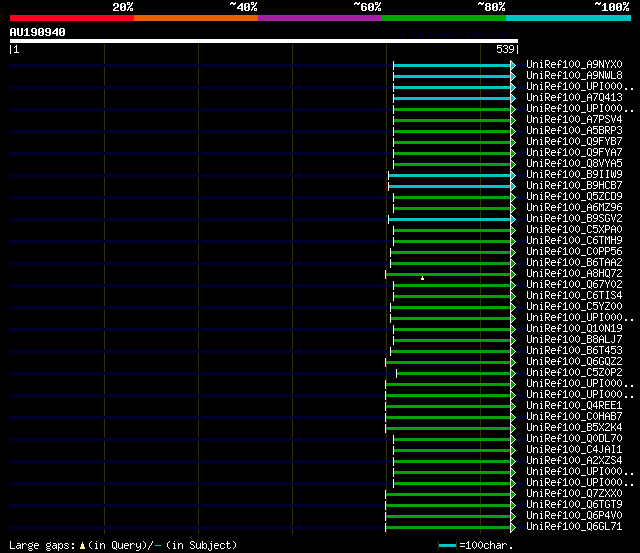
Task: Select the UniRef100_Q5ZCD9 label
Action: (574, 197)
